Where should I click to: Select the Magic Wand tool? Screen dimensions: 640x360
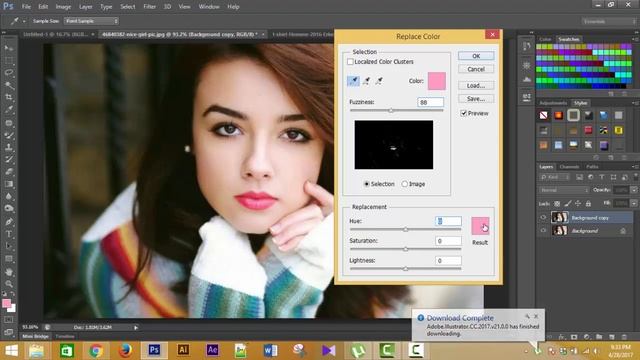[9, 85]
